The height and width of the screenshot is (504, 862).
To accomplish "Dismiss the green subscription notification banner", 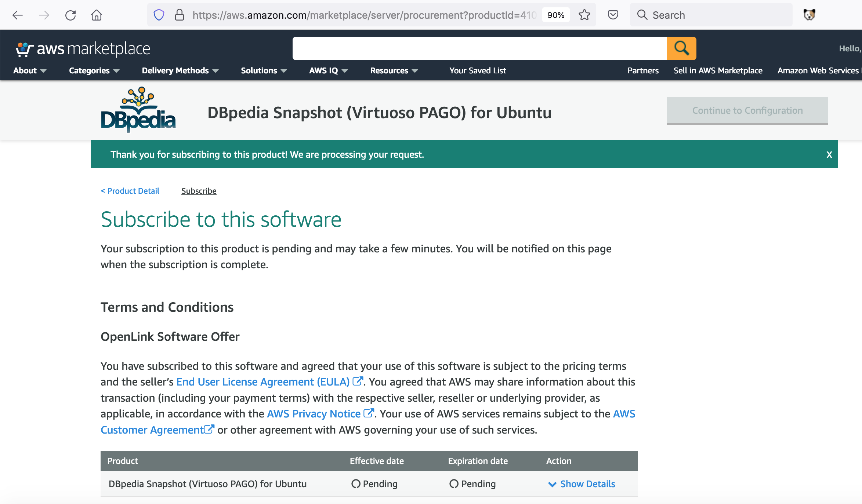I will (x=829, y=155).
